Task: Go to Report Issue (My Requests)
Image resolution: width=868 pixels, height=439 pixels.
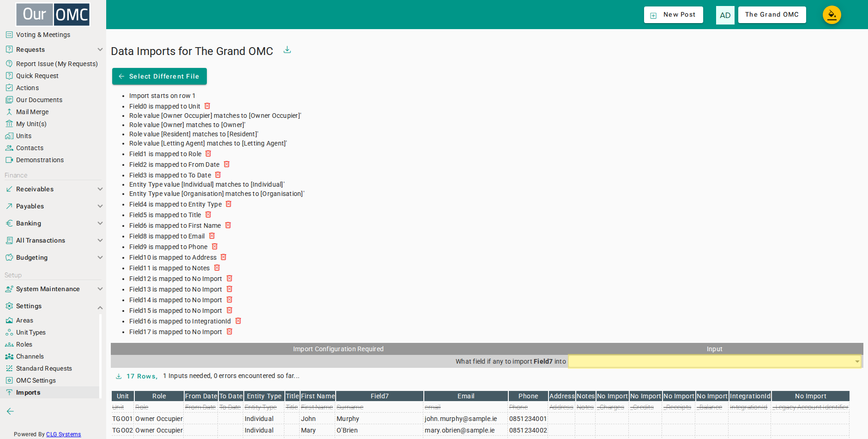Action: coord(57,64)
